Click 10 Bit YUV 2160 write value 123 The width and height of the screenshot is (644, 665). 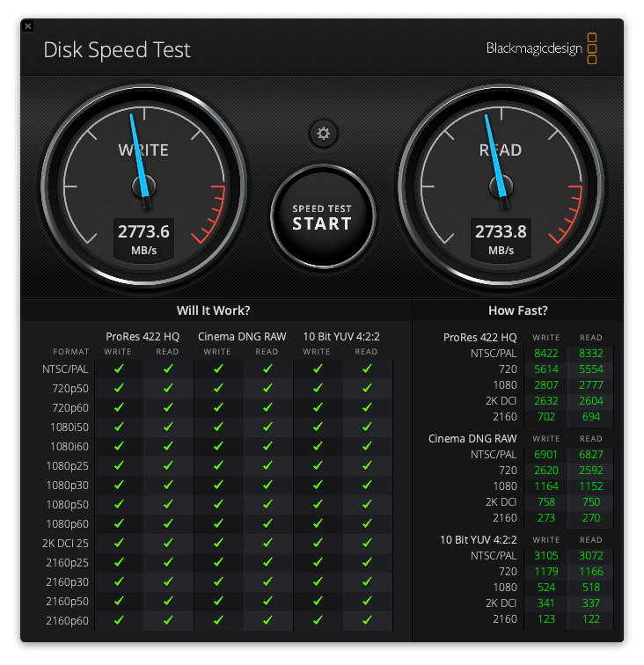[546, 618]
